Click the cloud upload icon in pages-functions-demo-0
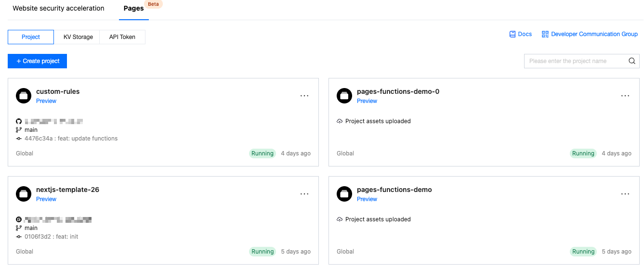Screen dimensions: 644x268 click(x=340, y=121)
